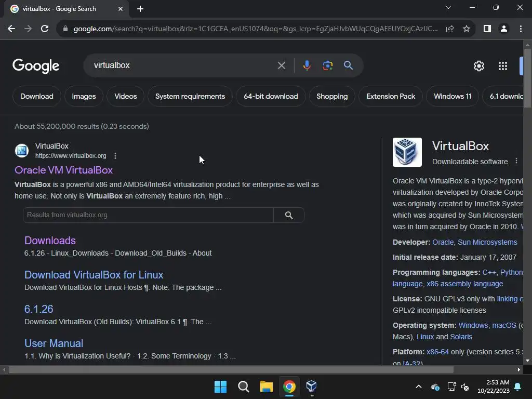532x399 pixels.
Task: Submit search with magnifier icon in search box
Action: coord(348,65)
